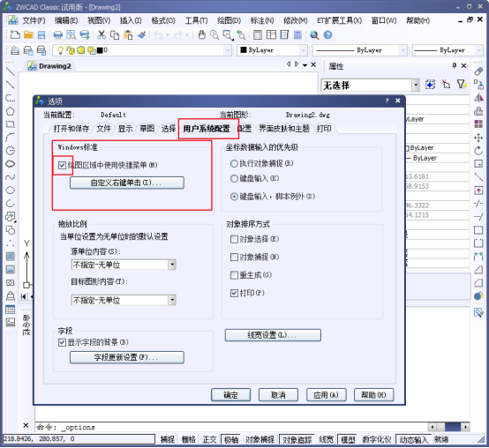Viewport: 489px width, 448px height.
Task: Click 自定义右键单击 button
Action: (127, 183)
